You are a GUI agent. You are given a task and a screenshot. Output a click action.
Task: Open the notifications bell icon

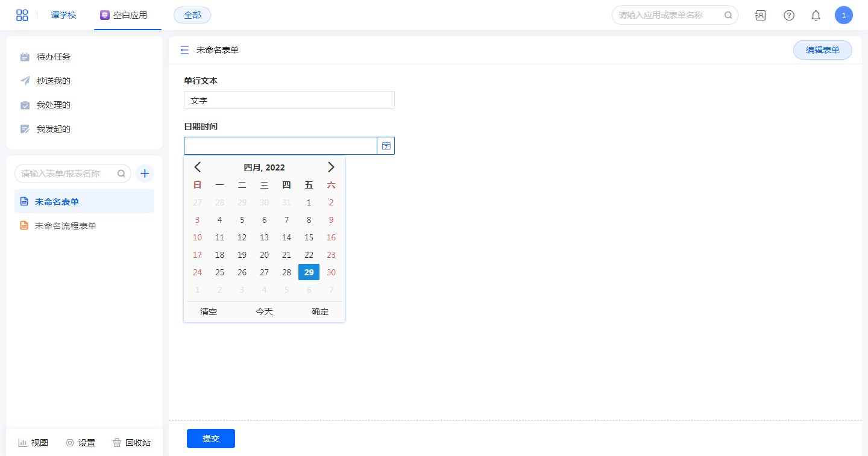tap(816, 16)
